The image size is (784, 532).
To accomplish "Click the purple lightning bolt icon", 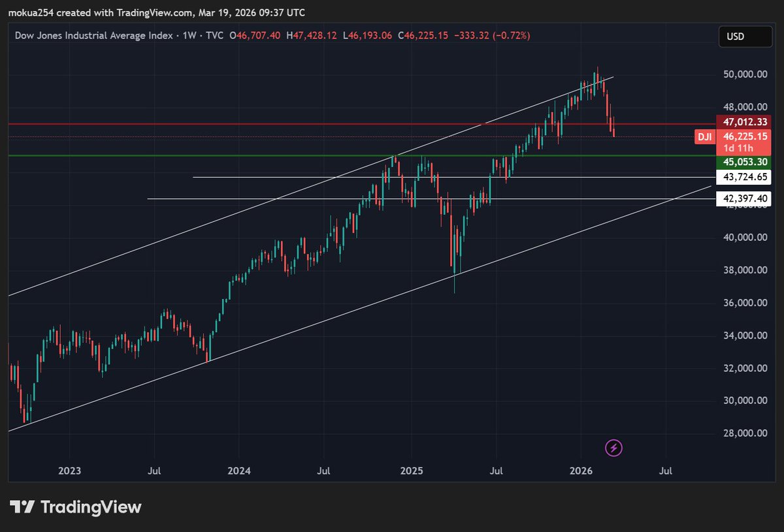I will pyautogui.click(x=614, y=448).
